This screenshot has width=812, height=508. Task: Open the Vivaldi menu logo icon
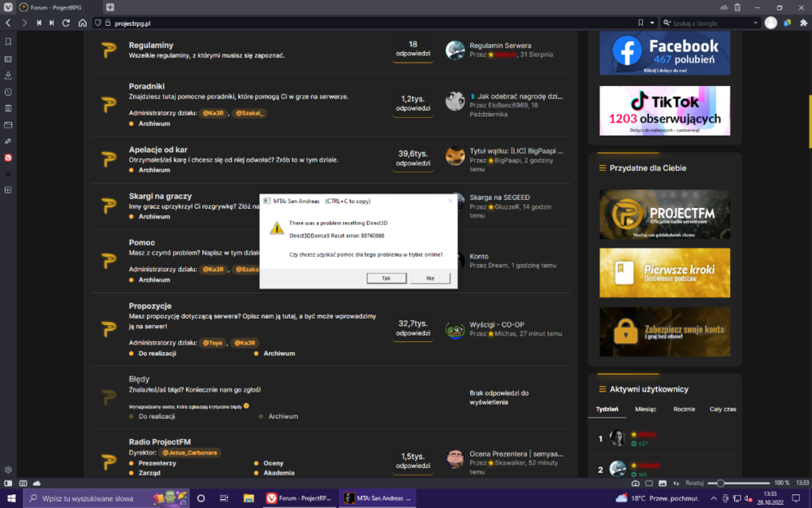tap(8, 7)
